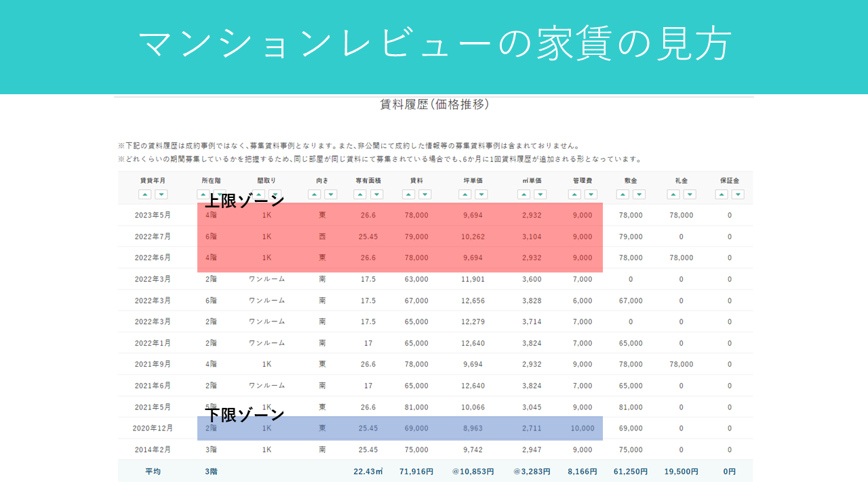
Task: Select the 賃貸年月 column header
Action: pos(153,181)
